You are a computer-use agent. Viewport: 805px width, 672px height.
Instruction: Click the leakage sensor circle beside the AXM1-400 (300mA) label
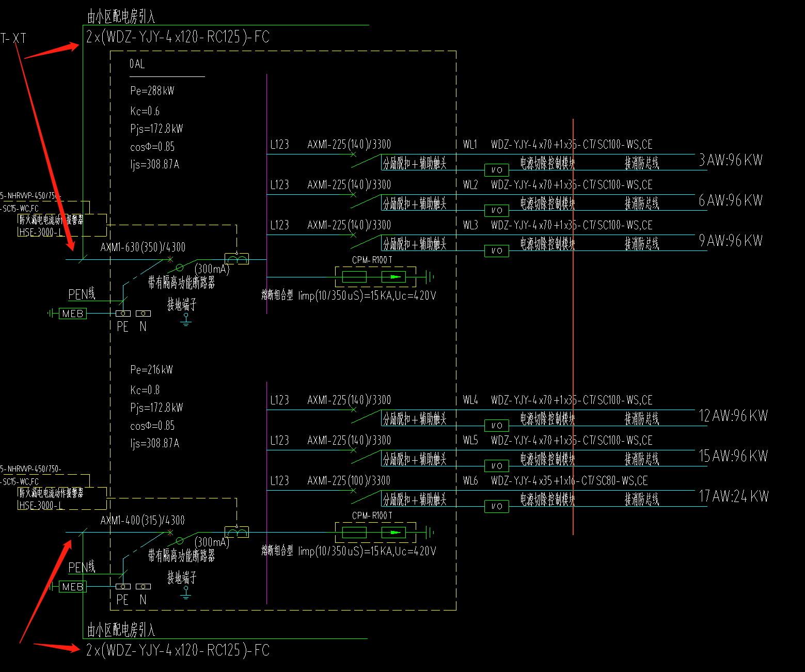[180, 541]
